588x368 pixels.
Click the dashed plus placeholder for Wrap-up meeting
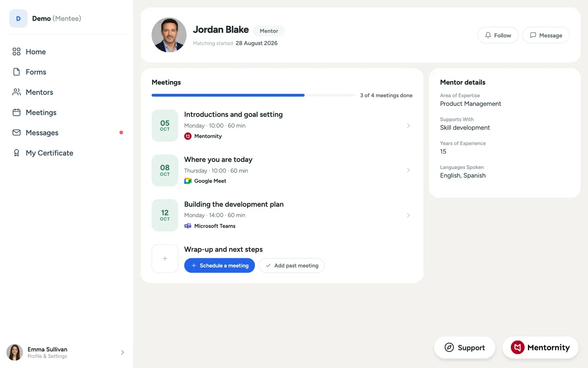click(x=165, y=259)
